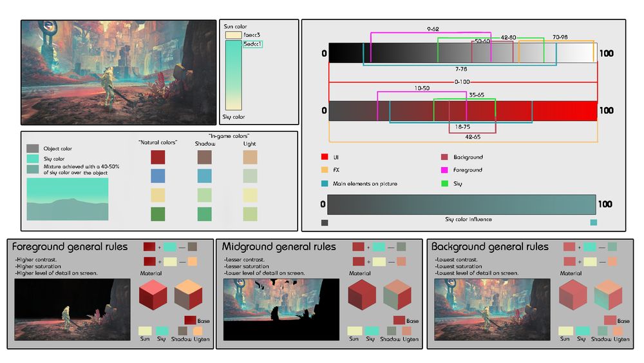
Task: Select the tan Light column swatch
Action: pyautogui.click(x=250, y=157)
